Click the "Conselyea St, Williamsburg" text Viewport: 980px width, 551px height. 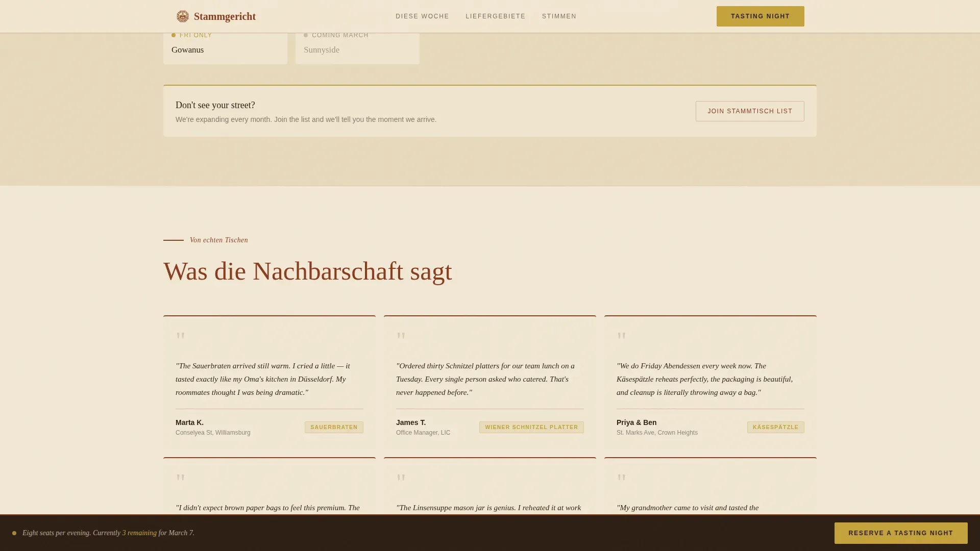click(x=213, y=433)
